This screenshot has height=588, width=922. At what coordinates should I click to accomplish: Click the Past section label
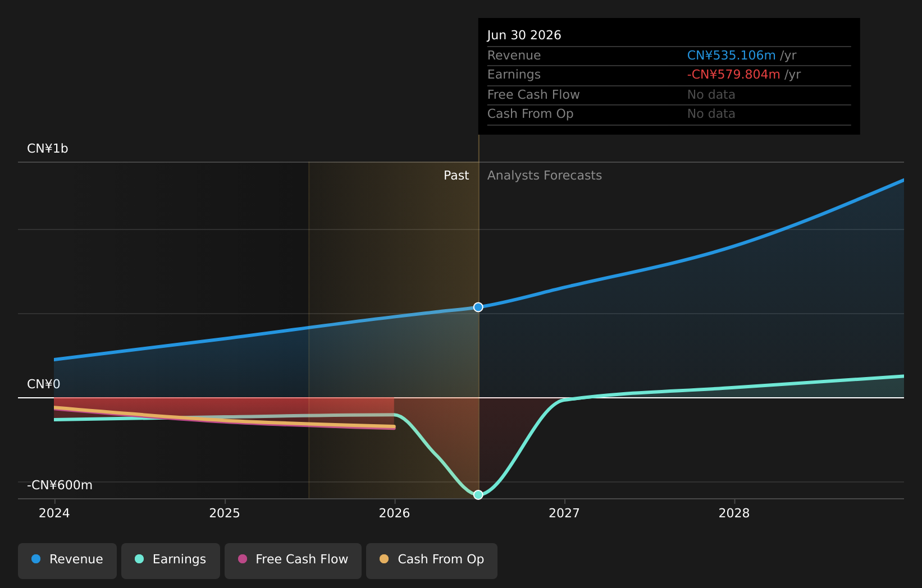[457, 176]
